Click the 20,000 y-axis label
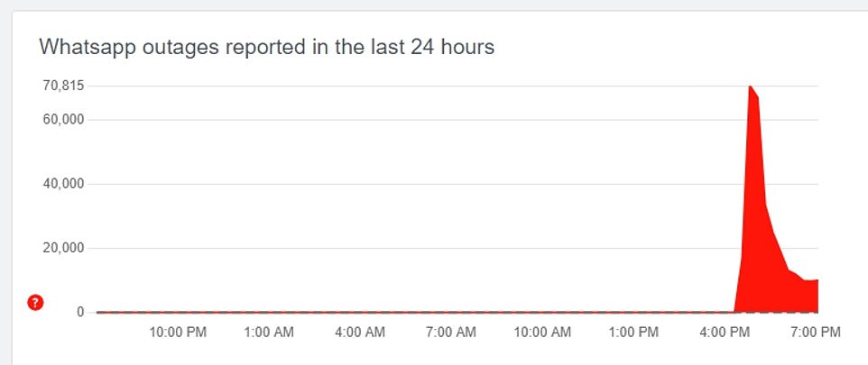The height and width of the screenshot is (365, 868). coord(64,248)
